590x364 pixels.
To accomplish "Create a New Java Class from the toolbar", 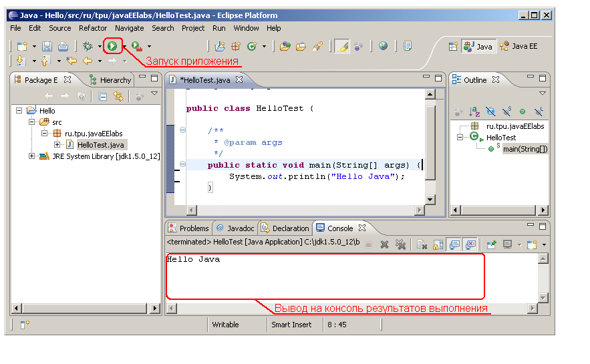I will (252, 46).
